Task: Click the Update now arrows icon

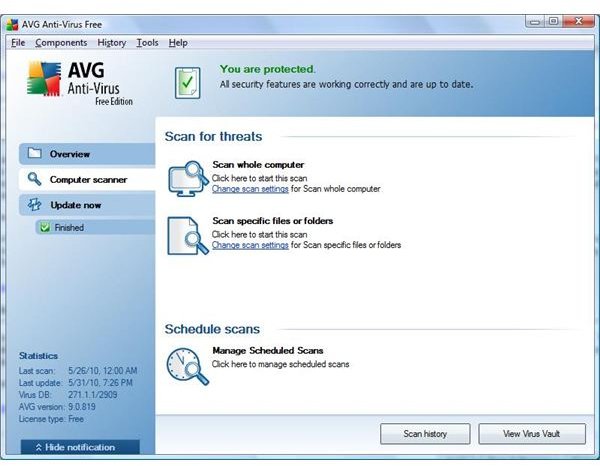Action: tap(34, 205)
